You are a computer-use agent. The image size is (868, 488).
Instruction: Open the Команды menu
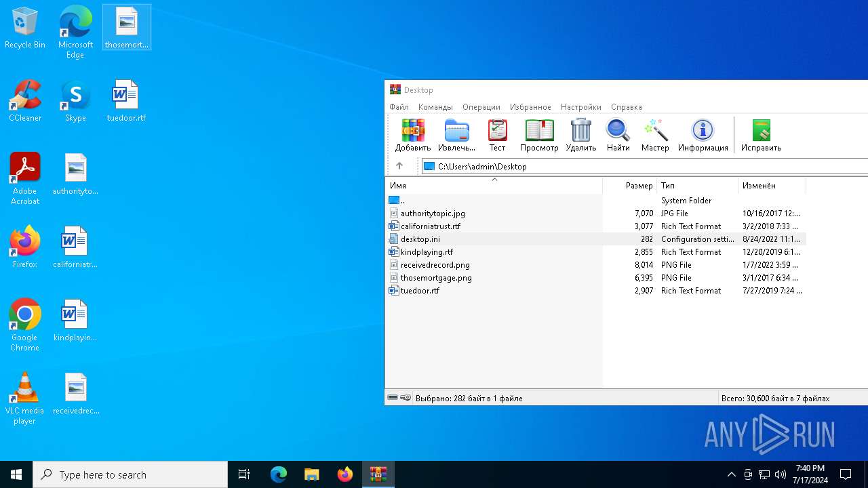(x=435, y=107)
